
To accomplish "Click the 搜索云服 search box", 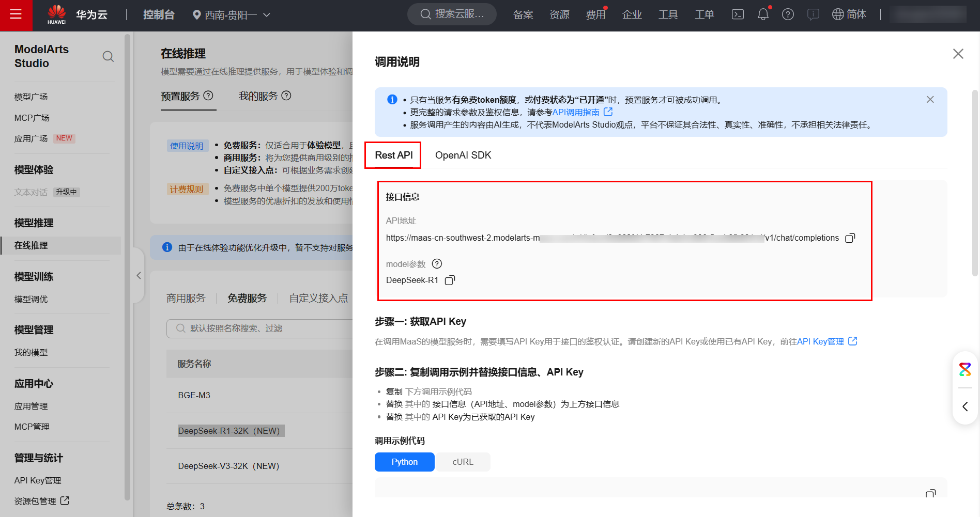I will pyautogui.click(x=452, y=14).
